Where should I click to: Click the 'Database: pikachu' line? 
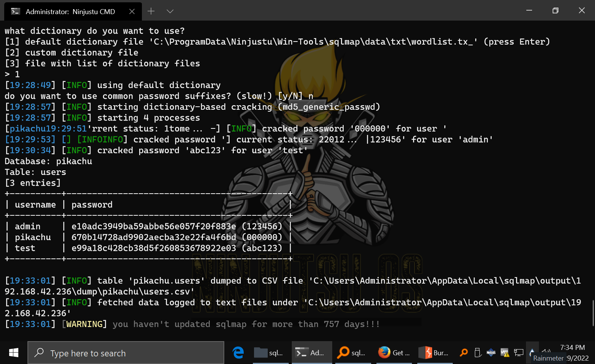point(48,161)
